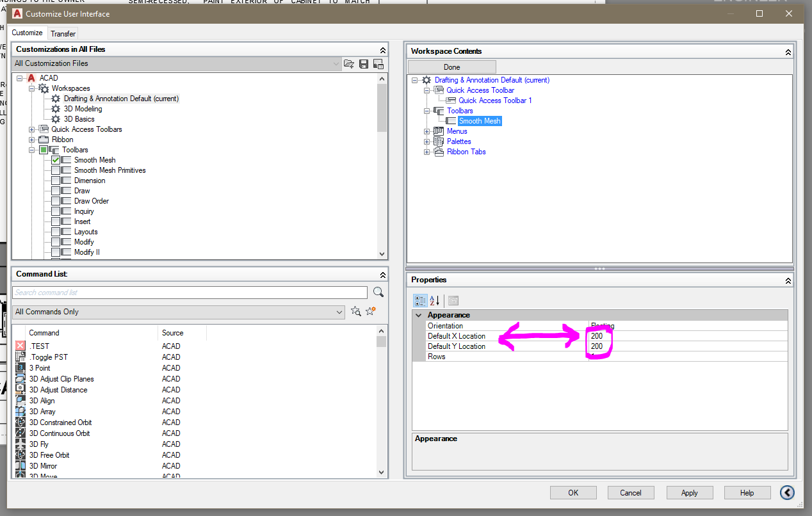Expand Menus under Workspace Contents
The image size is (812, 516).
point(427,131)
